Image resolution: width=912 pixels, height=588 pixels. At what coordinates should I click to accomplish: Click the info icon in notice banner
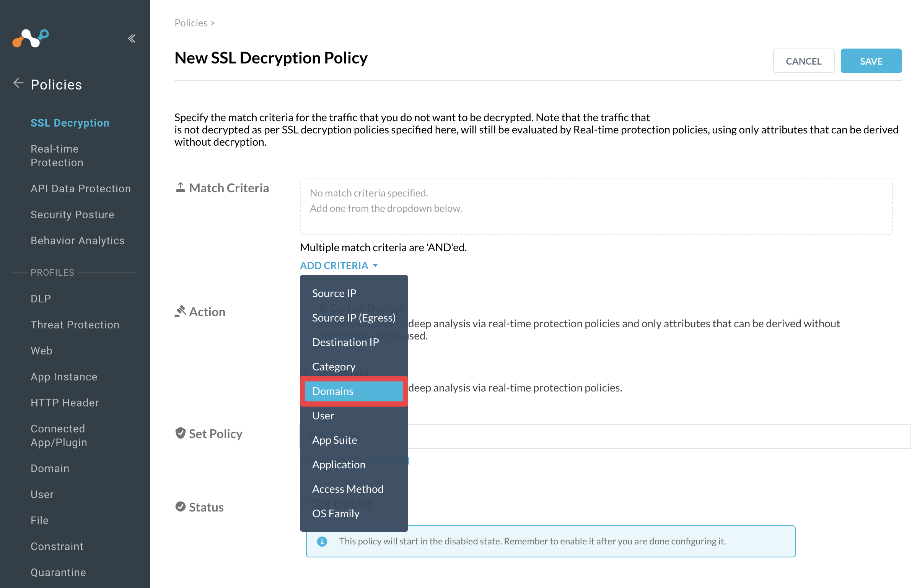pyautogui.click(x=322, y=541)
